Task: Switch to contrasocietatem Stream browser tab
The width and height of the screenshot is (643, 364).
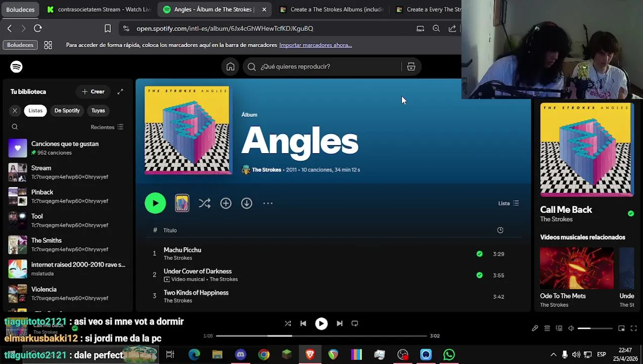Action: tap(99, 10)
